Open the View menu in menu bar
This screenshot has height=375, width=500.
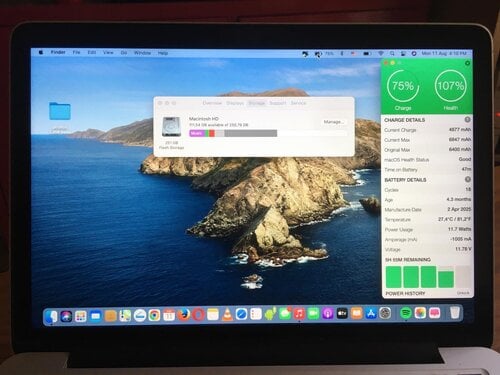click(108, 53)
